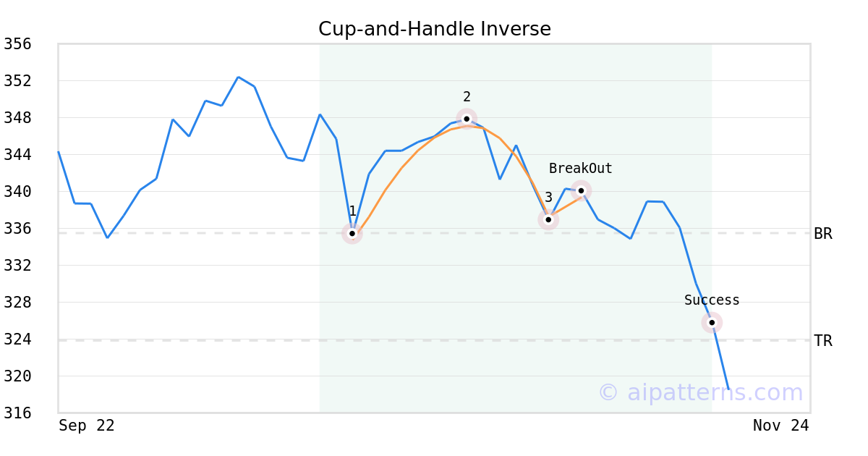Select the Success marker dot

click(x=712, y=322)
